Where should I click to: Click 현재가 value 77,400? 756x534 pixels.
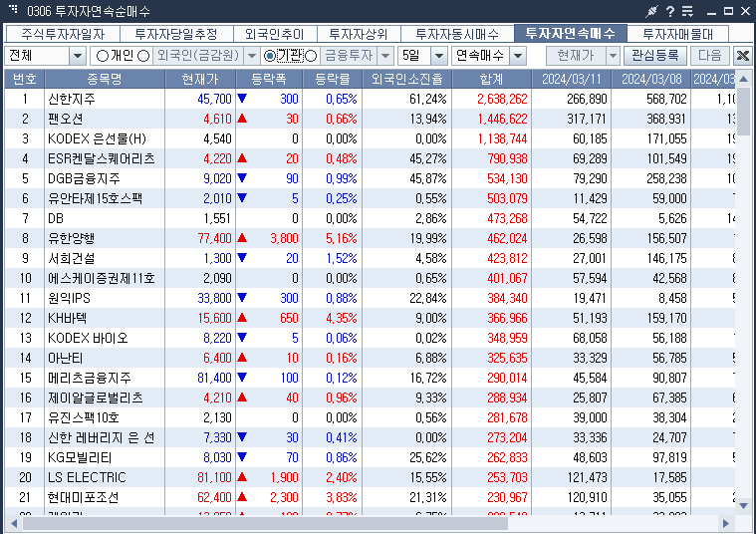214,238
